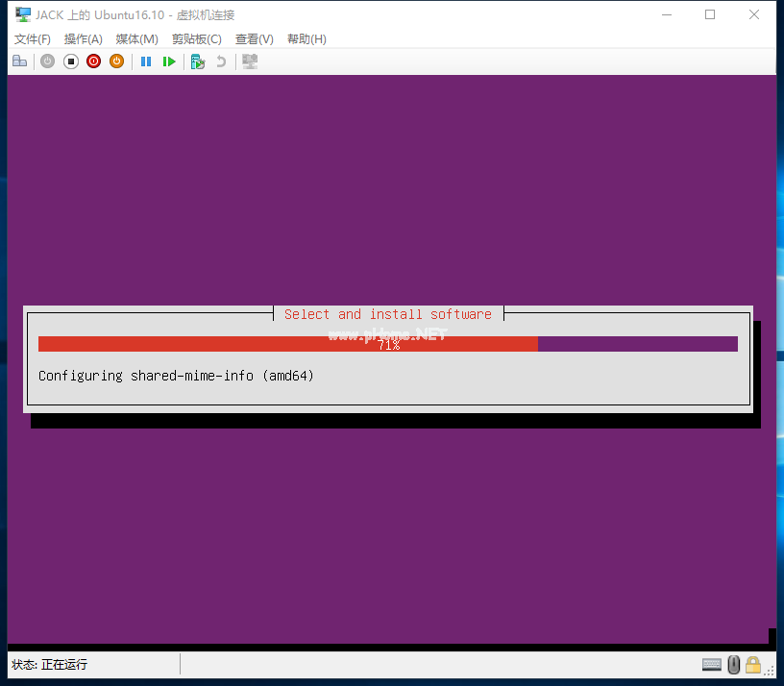Open the 文件(F) menu
This screenshot has width=784, height=686.
click(x=33, y=39)
